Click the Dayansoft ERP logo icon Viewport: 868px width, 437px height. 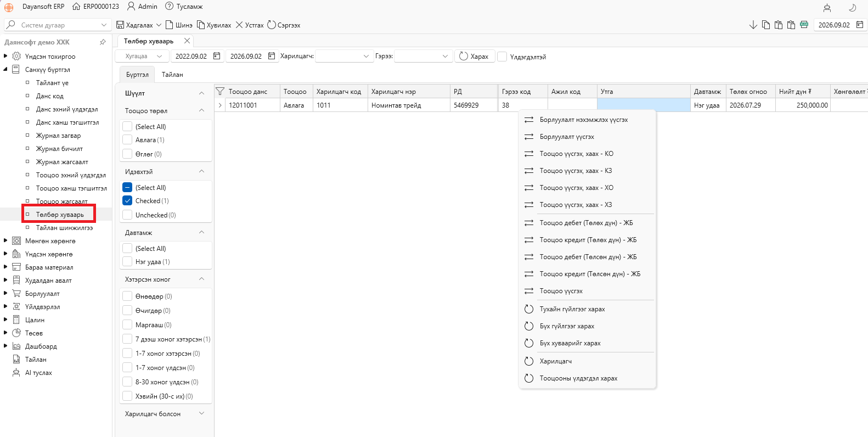click(9, 7)
